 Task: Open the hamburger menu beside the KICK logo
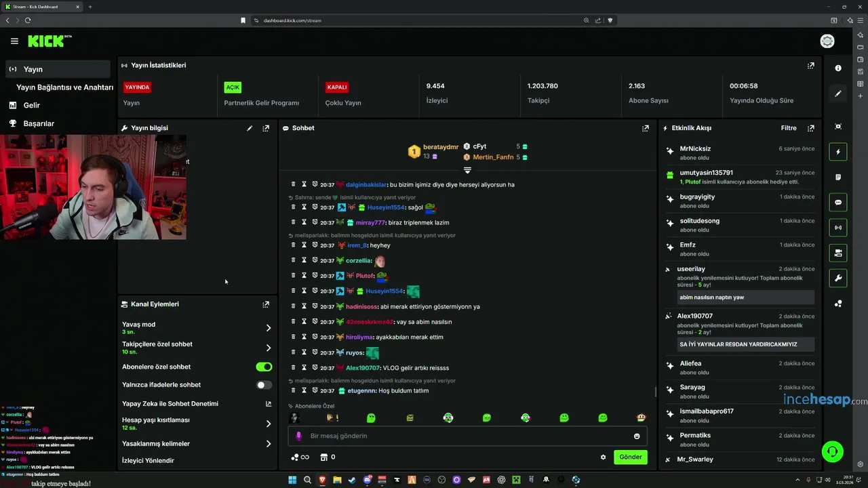(14, 41)
